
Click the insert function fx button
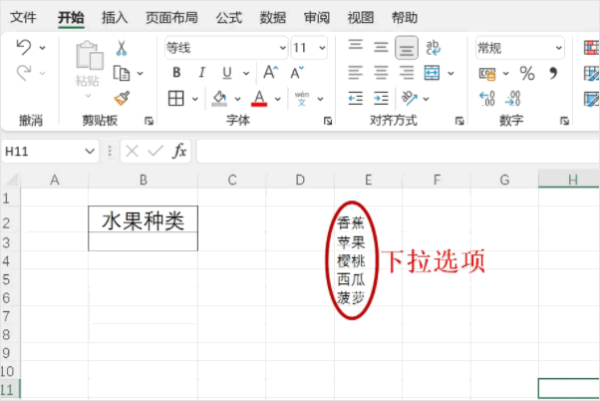(179, 151)
